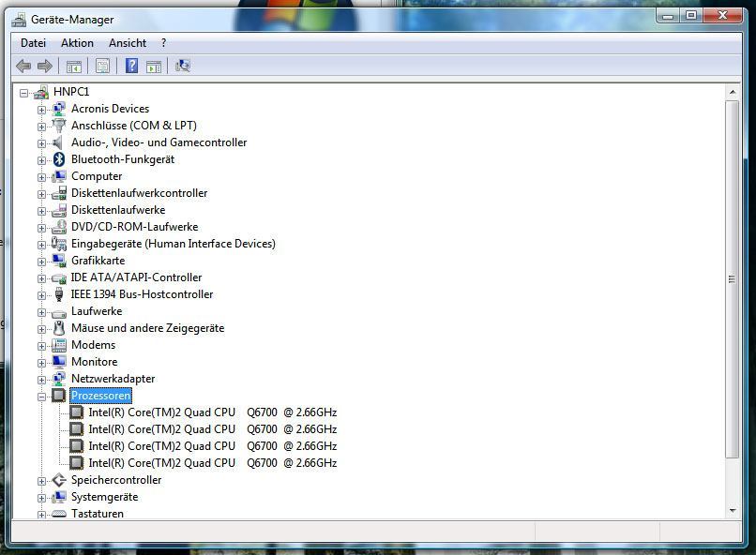Expand the Diskettenlaufwerkcontroller node
The width and height of the screenshot is (756, 555).
[x=41, y=194]
